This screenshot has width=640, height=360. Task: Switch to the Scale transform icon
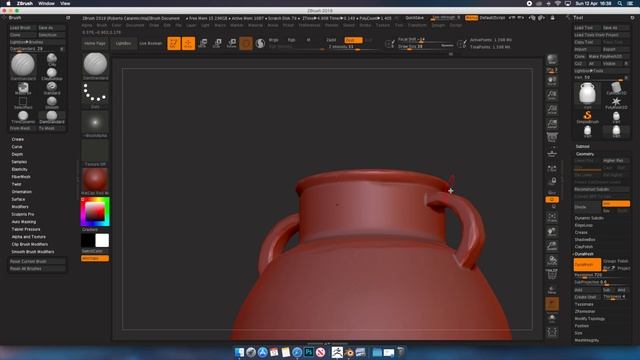tap(217, 43)
